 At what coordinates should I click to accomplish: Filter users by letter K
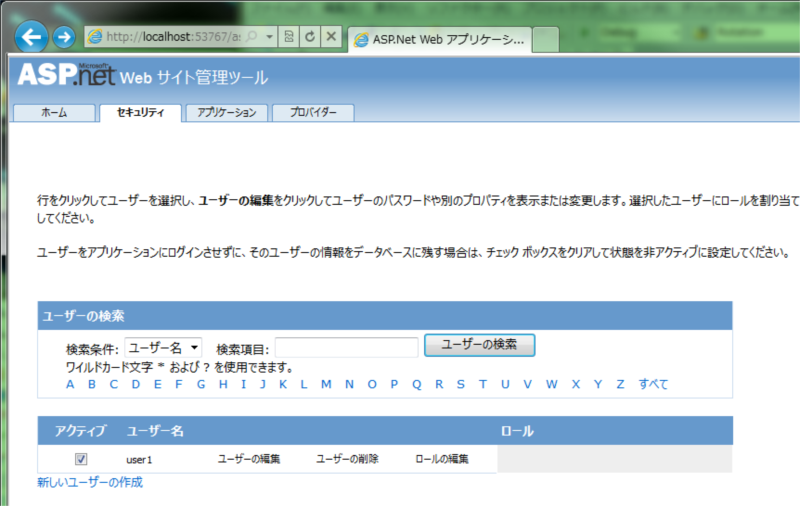point(283,384)
